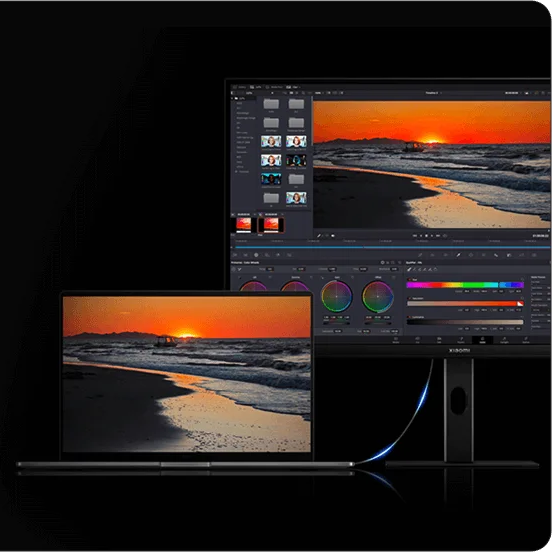
Task: Open the Qualifier eyedropper palette icon
Action: 458,255
